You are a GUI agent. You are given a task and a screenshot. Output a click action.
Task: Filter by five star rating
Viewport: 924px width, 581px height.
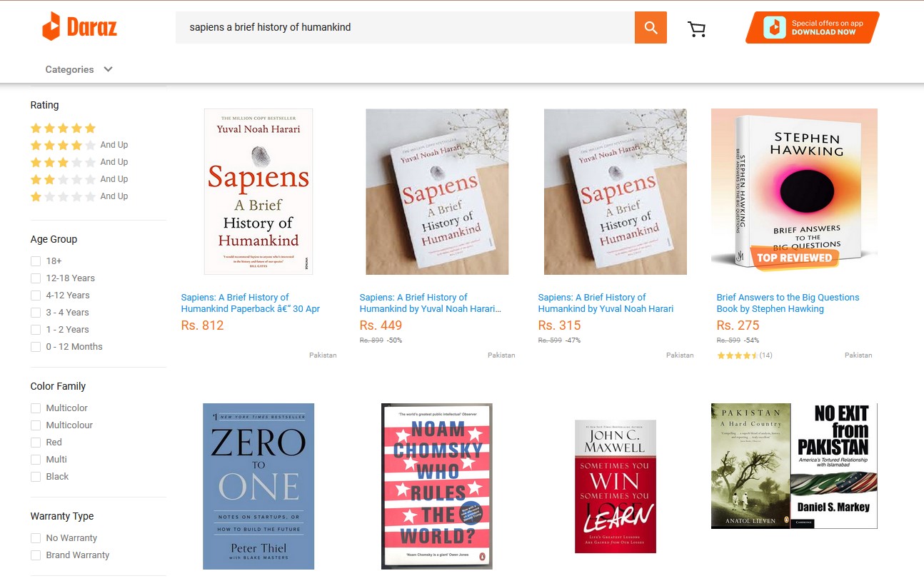[x=63, y=128]
